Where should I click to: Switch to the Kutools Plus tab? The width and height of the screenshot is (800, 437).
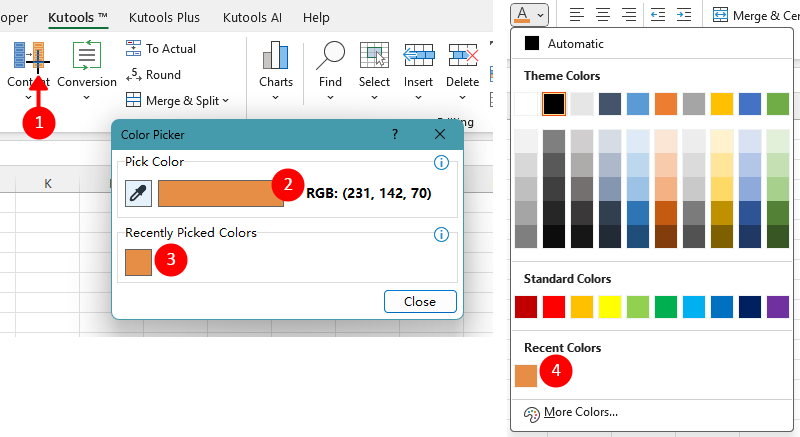point(164,17)
